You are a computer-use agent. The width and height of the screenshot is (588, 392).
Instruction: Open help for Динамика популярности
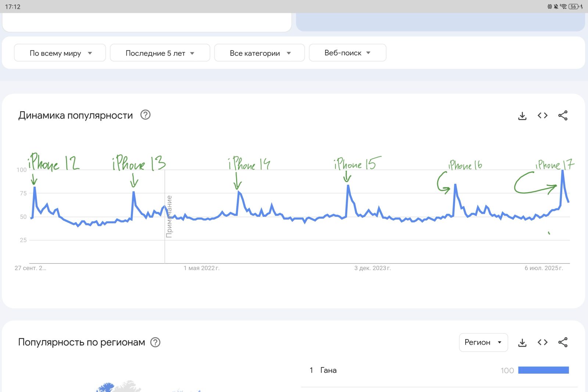(x=146, y=115)
